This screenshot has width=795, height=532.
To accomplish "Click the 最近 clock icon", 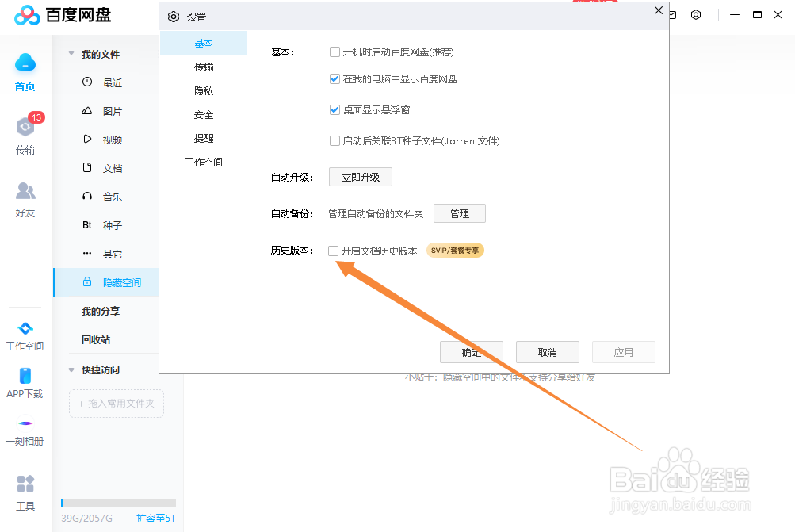I will click(x=87, y=82).
